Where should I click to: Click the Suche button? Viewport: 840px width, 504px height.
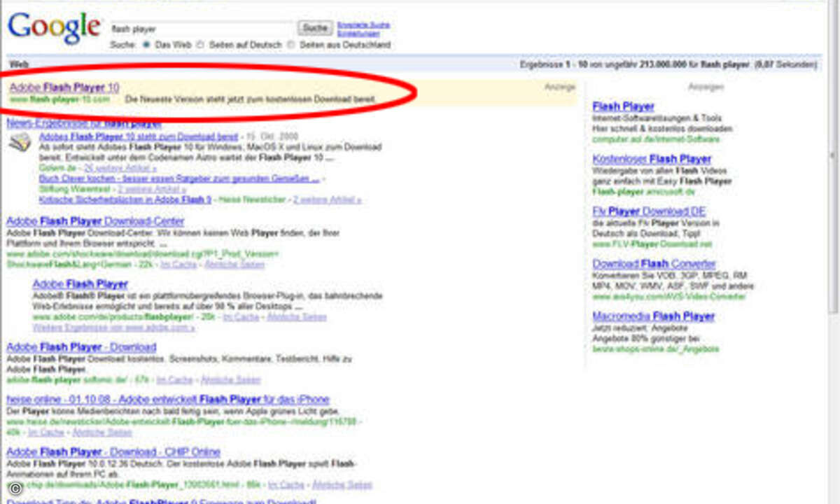[314, 28]
